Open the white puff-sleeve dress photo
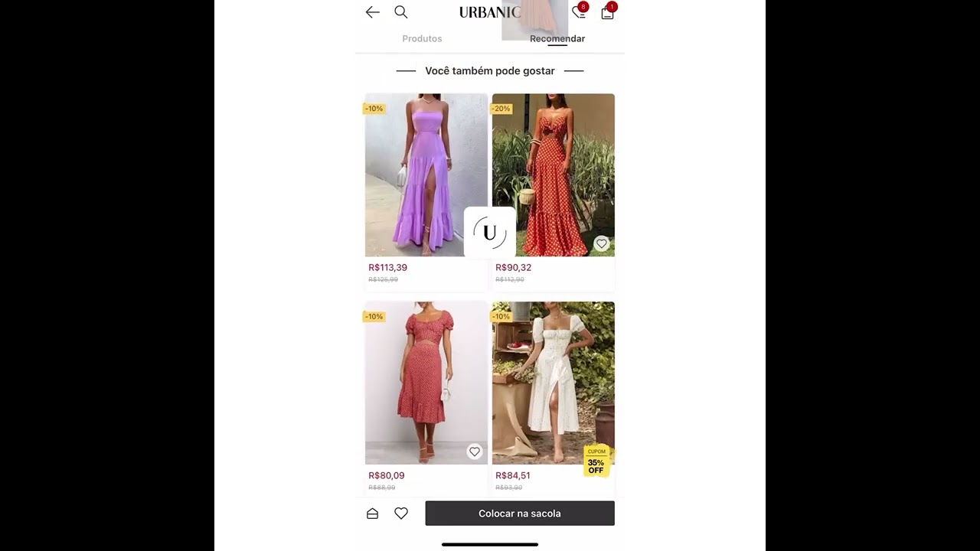 tap(554, 383)
